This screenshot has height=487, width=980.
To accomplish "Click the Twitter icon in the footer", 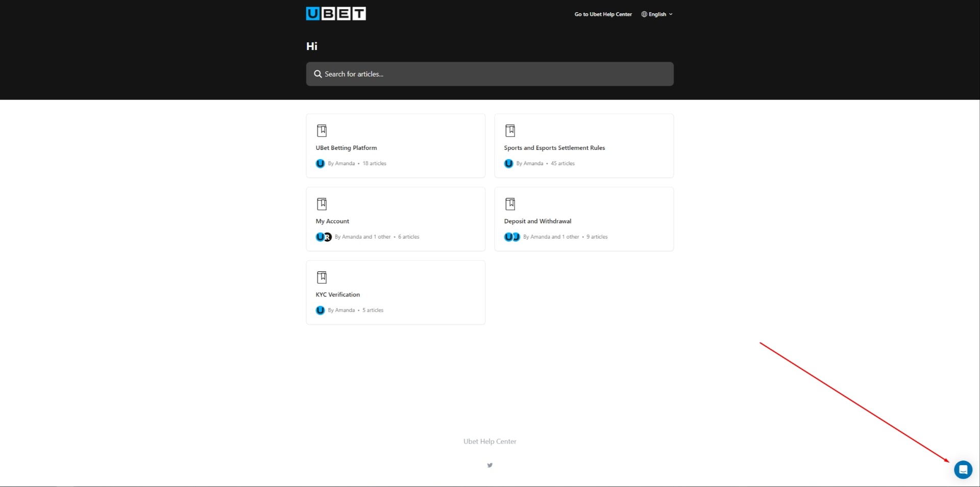I will point(490,465).
